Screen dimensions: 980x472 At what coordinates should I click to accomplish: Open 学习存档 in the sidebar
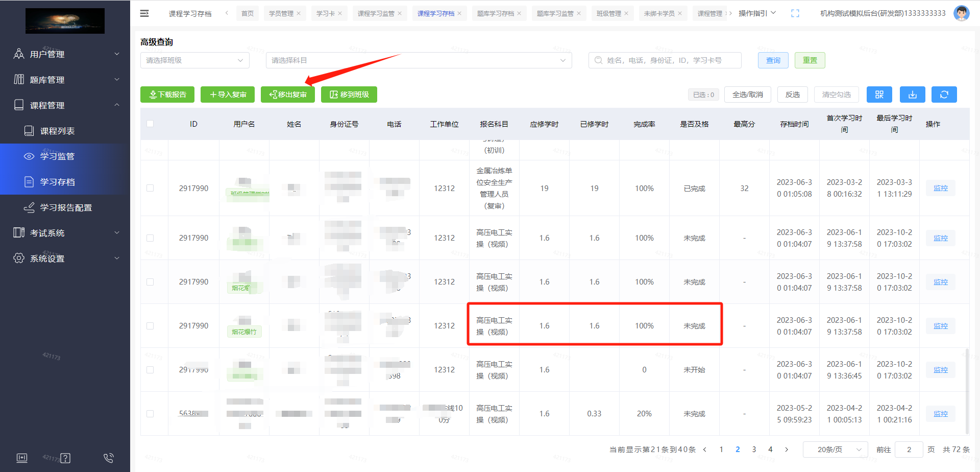[65, 182]
